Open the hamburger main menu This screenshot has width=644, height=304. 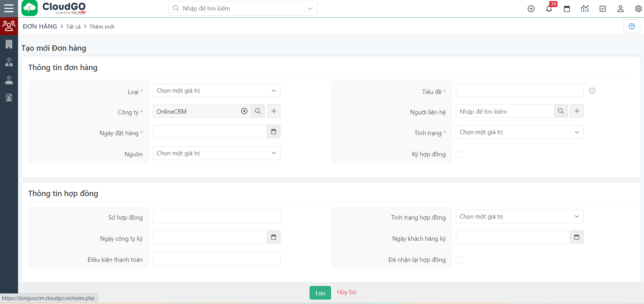tap(9, 8)
